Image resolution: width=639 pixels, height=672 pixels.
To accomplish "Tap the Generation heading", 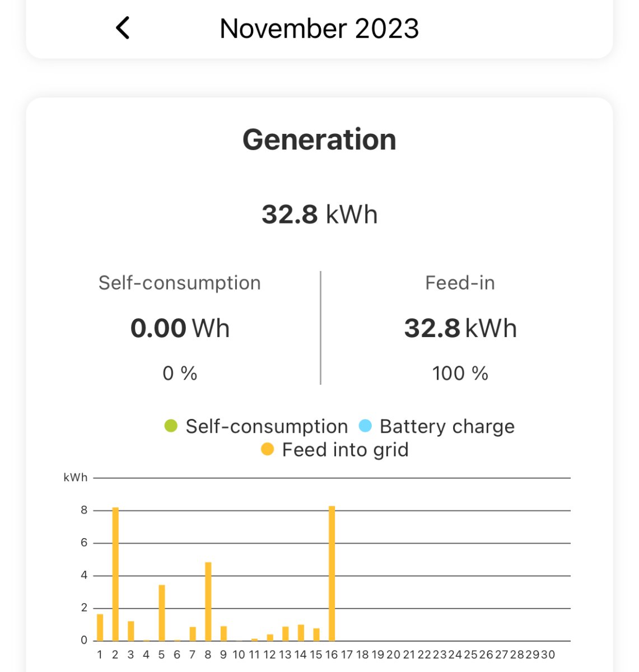I will point(319,139).
